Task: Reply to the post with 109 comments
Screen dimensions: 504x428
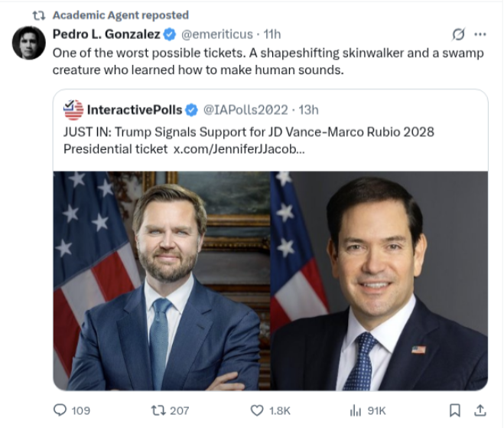Action: point(60,410)
